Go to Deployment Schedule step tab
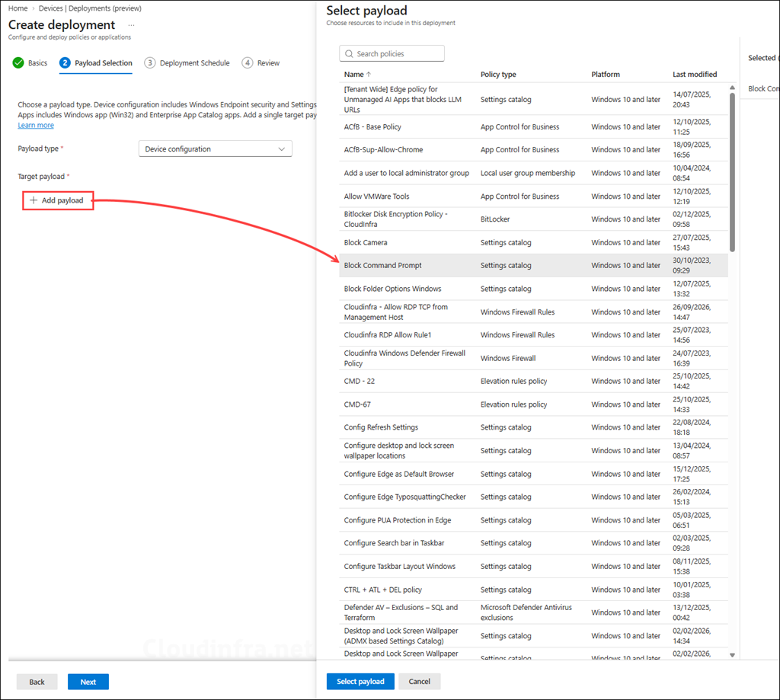 coord(187,62)
